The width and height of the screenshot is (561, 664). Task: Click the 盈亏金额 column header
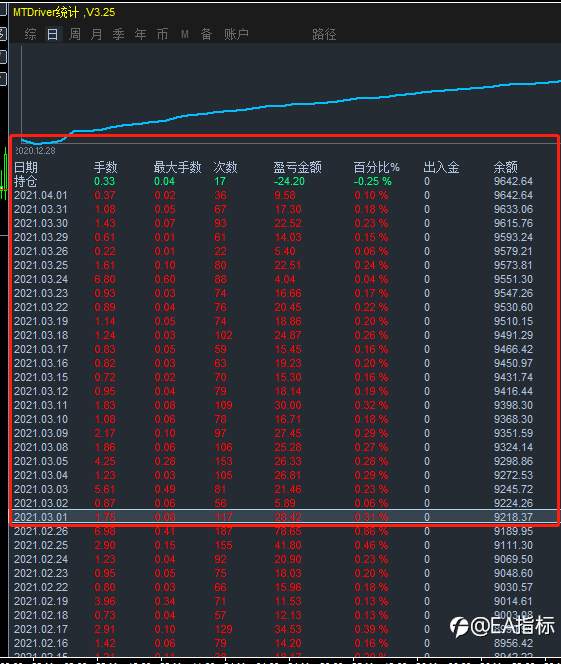297,167
